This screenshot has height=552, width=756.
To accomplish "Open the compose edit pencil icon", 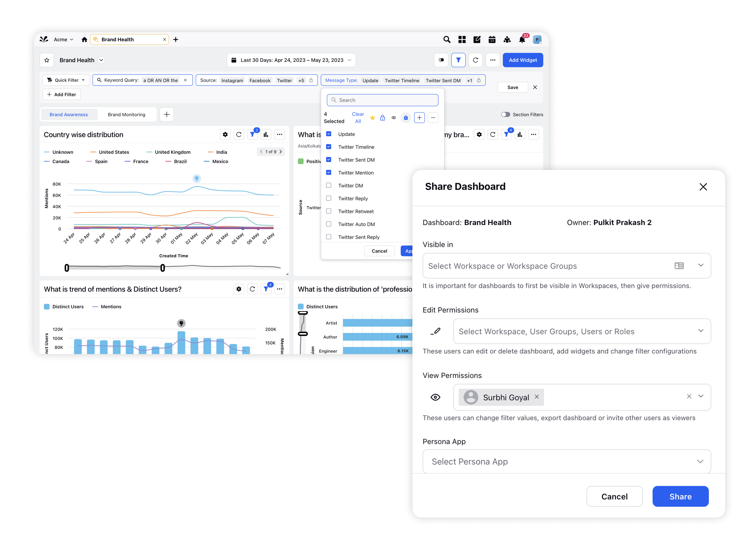I will coord(477,40).
